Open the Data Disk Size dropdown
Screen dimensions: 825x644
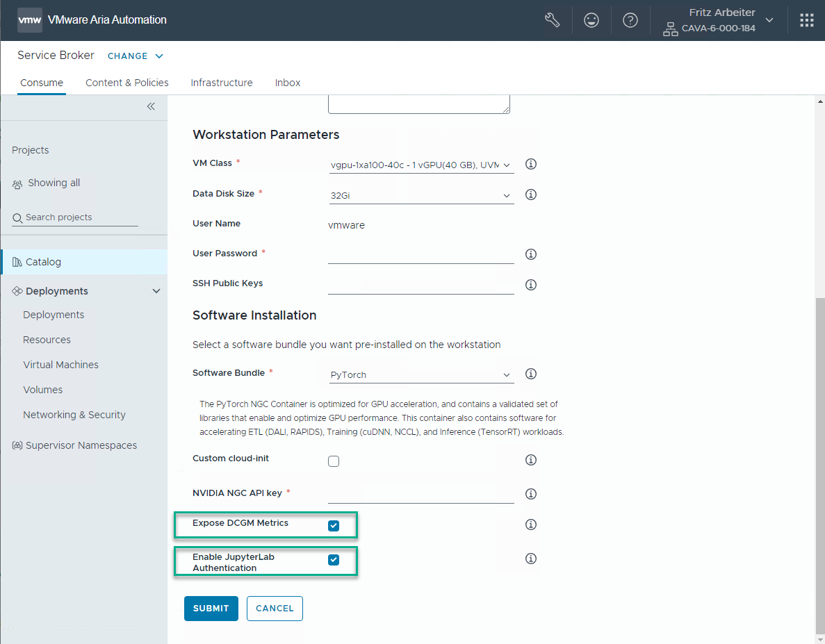(421, 196)
